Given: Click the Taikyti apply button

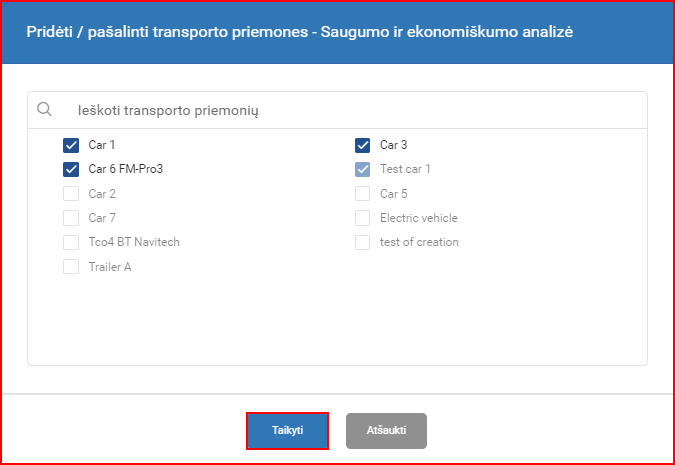Looking at the screenshot, I should coord(288,431).
